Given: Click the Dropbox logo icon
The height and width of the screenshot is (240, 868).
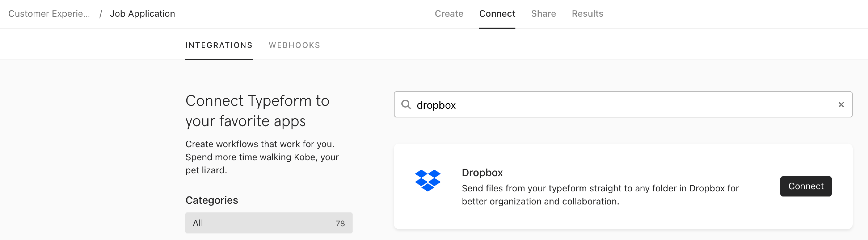Looking at the screenshot, I should [428, 180].
